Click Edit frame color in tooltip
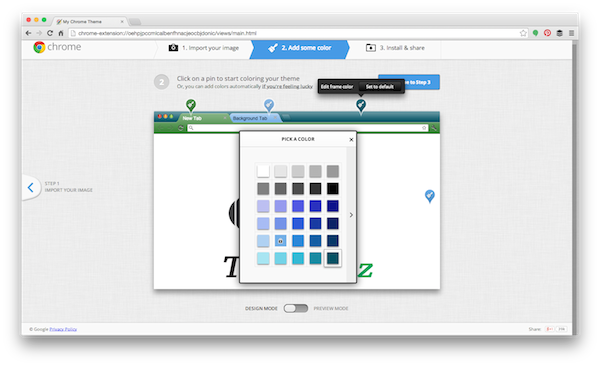 (337, 87)
